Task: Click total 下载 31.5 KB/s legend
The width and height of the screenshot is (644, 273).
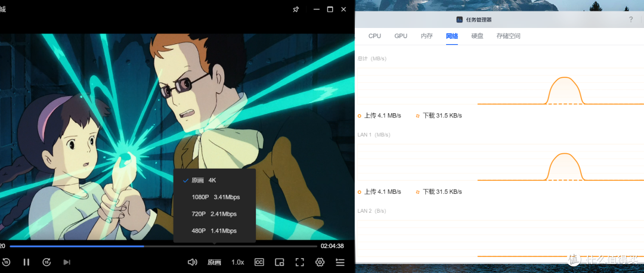Action: point(439,116)
